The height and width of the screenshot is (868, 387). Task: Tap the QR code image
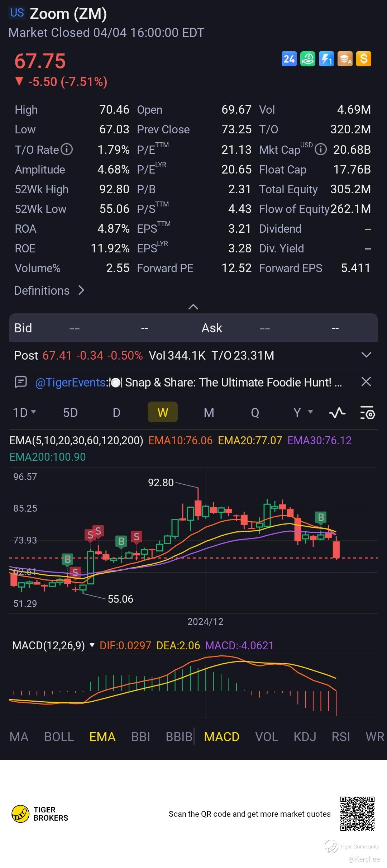357,814
